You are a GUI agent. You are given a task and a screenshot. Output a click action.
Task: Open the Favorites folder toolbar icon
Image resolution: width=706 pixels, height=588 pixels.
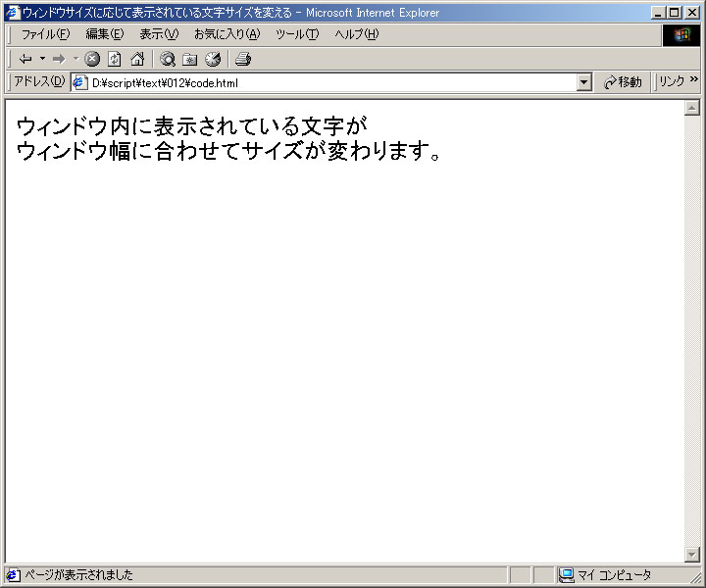(x=190, y=59)
